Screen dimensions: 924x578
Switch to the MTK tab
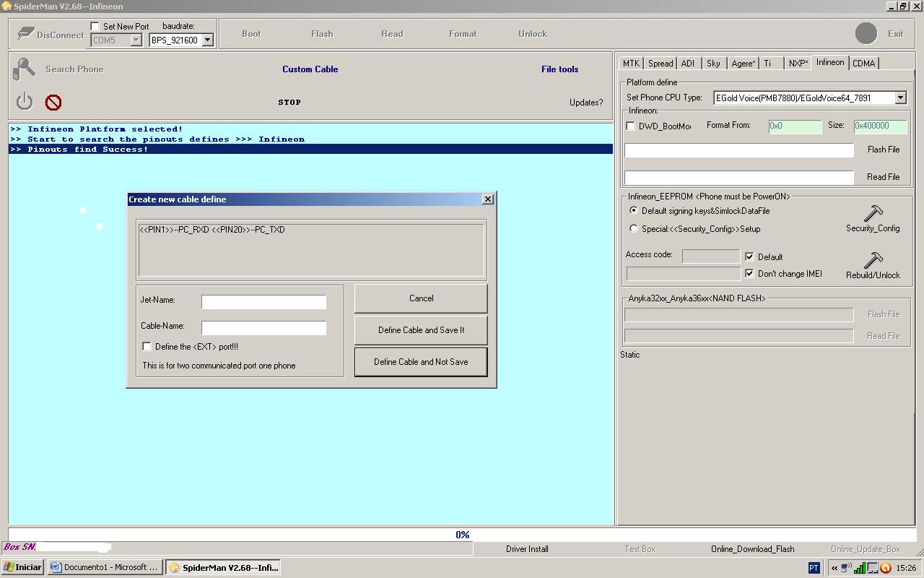coord(631,64)
